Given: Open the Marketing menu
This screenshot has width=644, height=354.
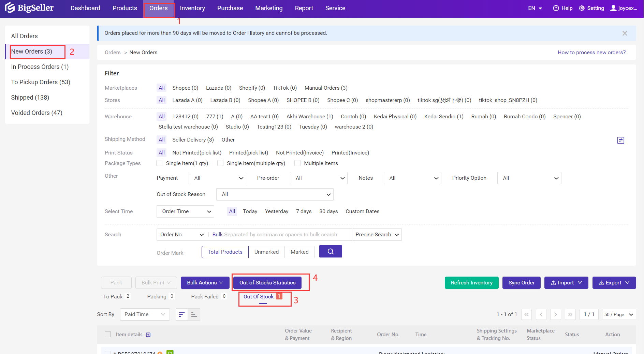Looking at the screenshot, I should (x=269, y=8).
